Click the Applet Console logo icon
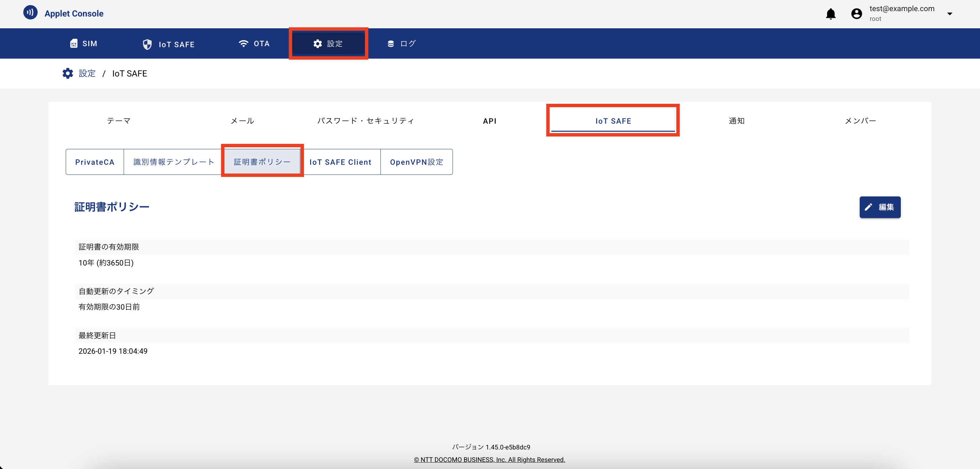Image resolution: width=980 pixels, height=469 pixels. click(30, 12)
